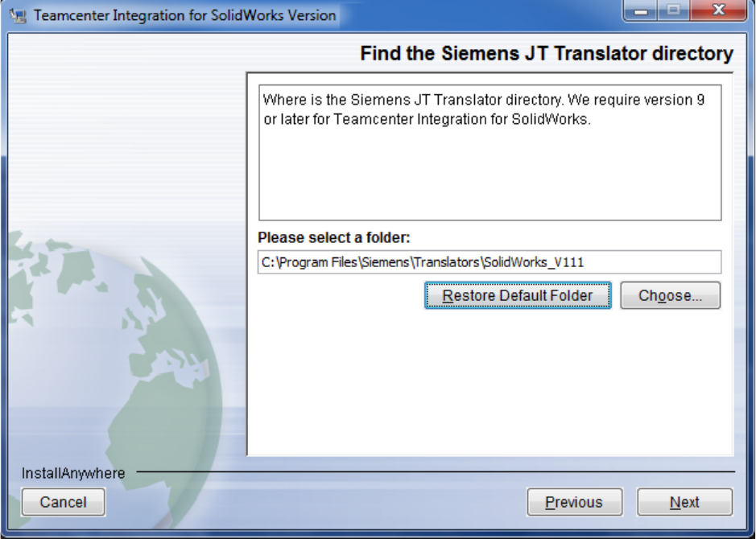Focus the folder path input field
This screenshot has width=756, height=539.
[x=489, y=261]
